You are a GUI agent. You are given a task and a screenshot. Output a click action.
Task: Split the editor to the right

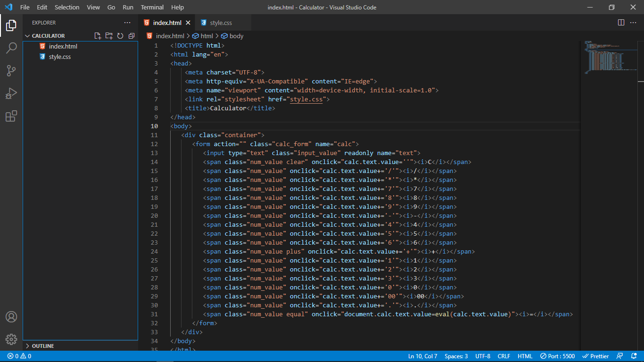[x=621, y=23]
